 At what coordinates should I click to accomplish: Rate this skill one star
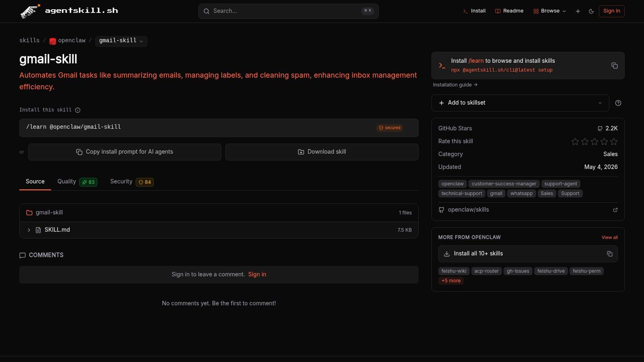click(575, 142)
